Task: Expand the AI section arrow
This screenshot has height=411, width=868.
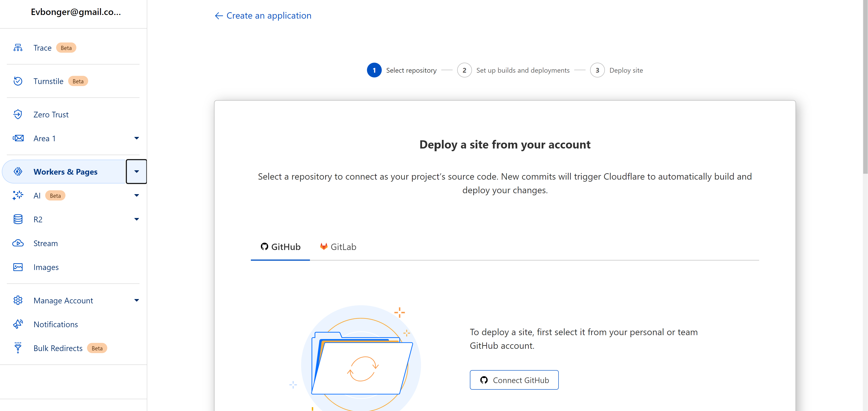Action: click(x=137, y=196)
